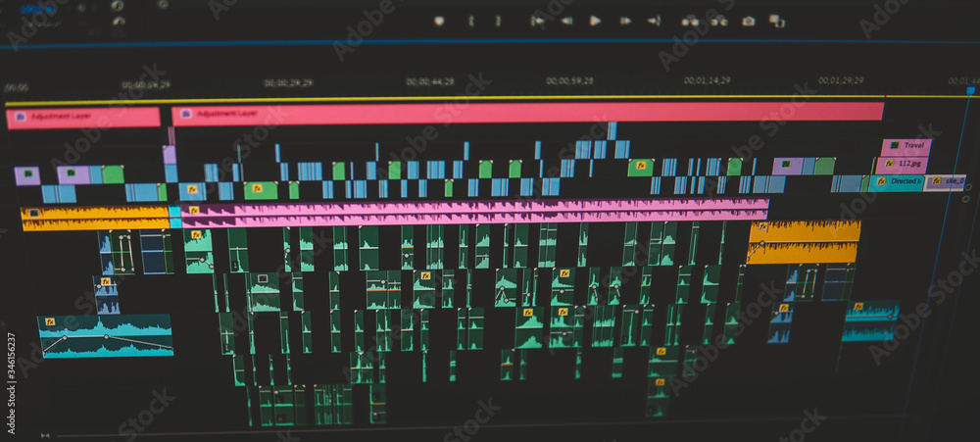Select the 112.jpg clip

point(901,165)
